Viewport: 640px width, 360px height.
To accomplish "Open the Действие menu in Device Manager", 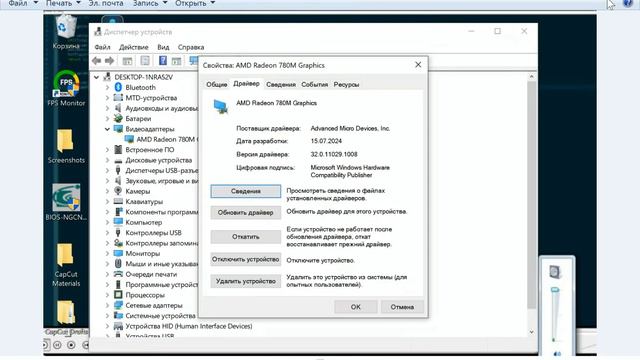I will click(133, 47).
